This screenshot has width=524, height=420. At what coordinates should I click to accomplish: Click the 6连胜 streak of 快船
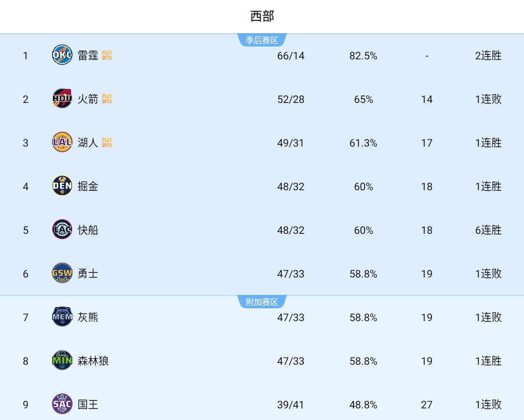pos(488,230)
